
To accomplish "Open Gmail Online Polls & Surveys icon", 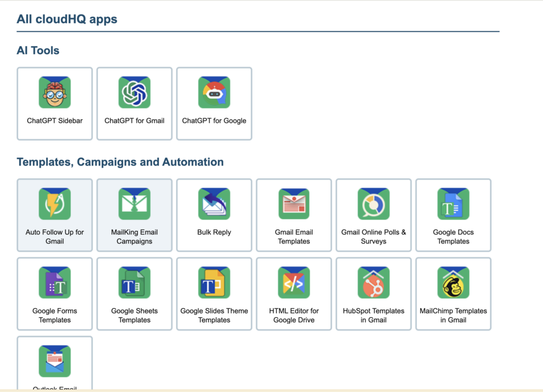I will 373,204.
